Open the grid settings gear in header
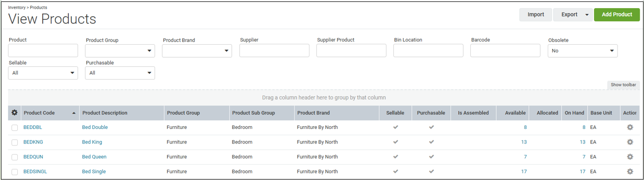 14,113
